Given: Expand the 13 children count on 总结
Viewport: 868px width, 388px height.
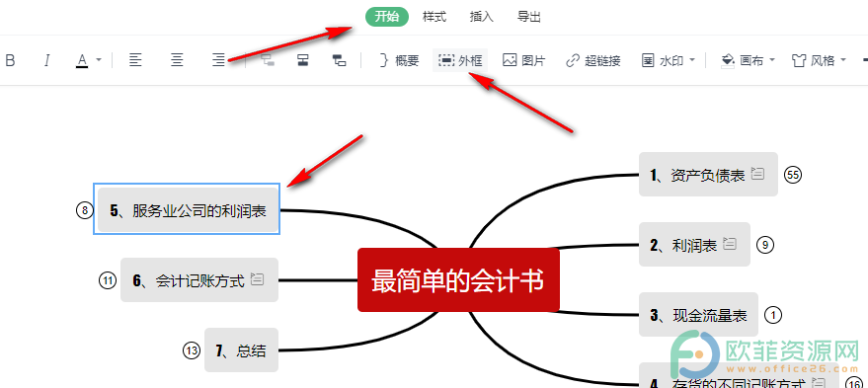Looking at the screenshot, I should [x=192, y=350].
